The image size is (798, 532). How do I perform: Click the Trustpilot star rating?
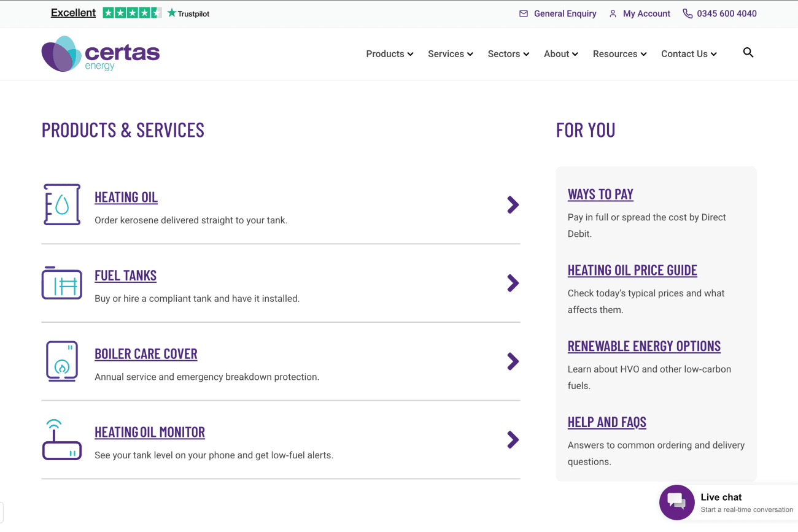pyautogui.click(x=132, y=13)
